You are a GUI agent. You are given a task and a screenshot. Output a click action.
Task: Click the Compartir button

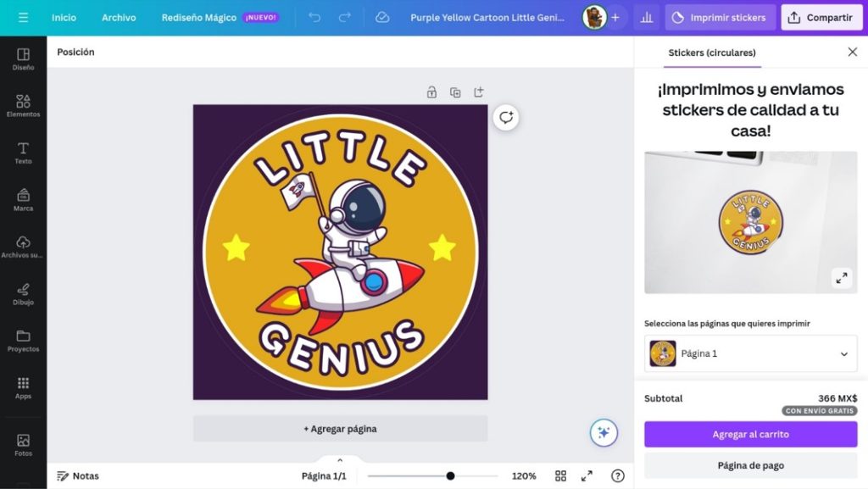pos(821,17)
